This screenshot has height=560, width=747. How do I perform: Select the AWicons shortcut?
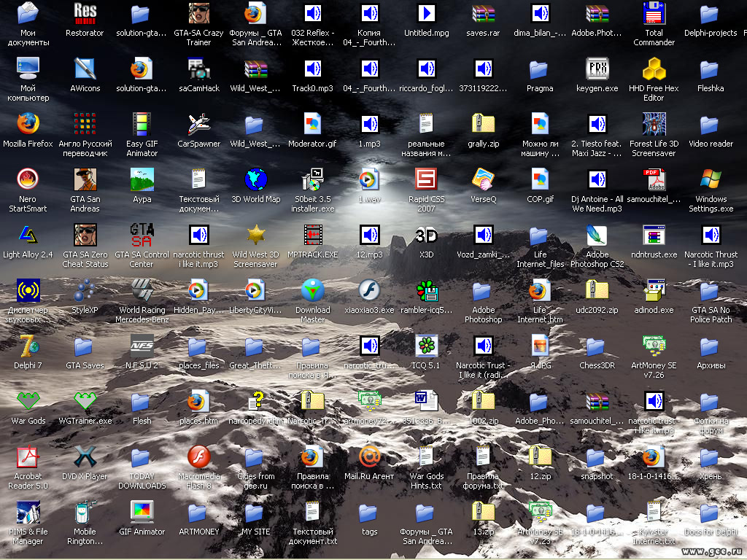85,69
